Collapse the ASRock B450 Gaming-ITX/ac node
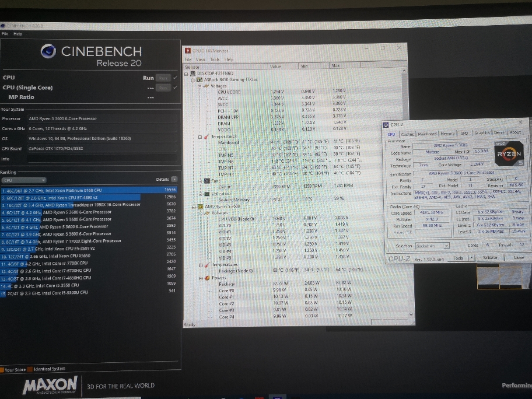The image size is (532, 399). tap(192, 80)
